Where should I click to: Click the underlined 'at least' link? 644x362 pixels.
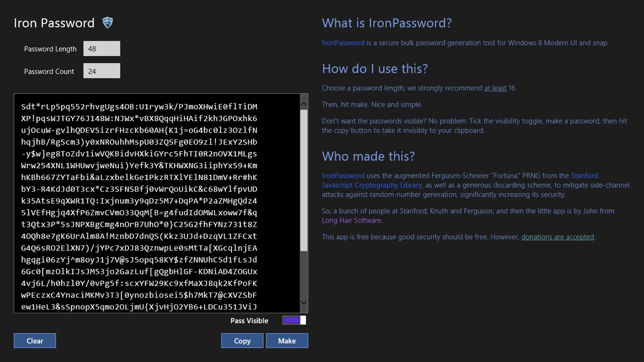[495, 88]
